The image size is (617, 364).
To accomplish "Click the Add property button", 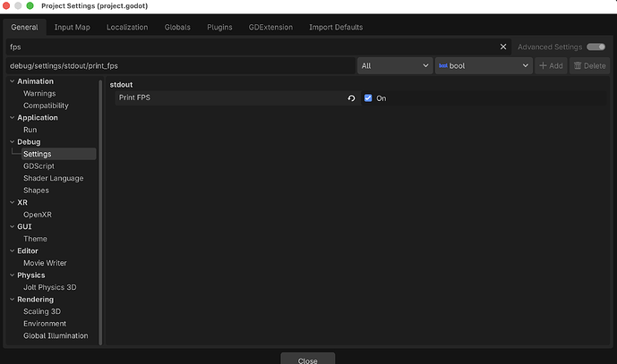I will tap(551, 65).
